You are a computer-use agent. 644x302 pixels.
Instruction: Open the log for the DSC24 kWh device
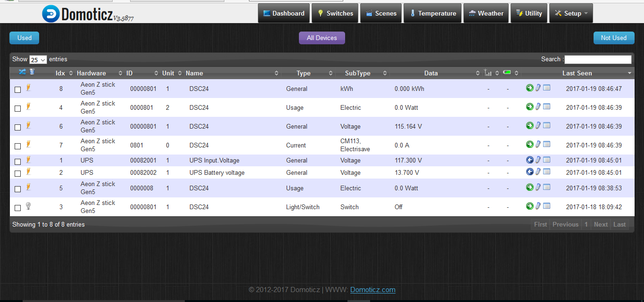pos(546,87)
